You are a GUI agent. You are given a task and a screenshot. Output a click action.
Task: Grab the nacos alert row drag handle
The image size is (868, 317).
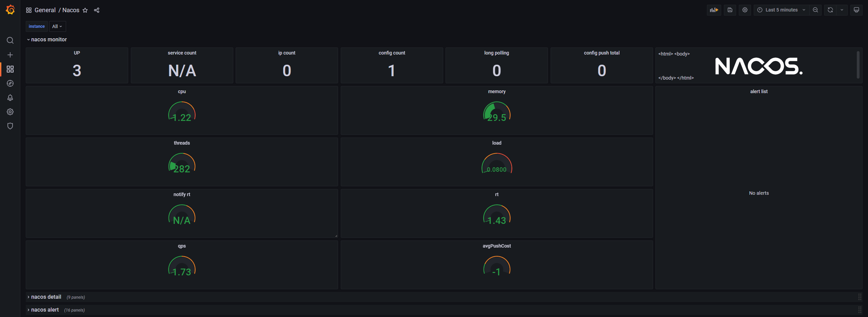point(860,310)
